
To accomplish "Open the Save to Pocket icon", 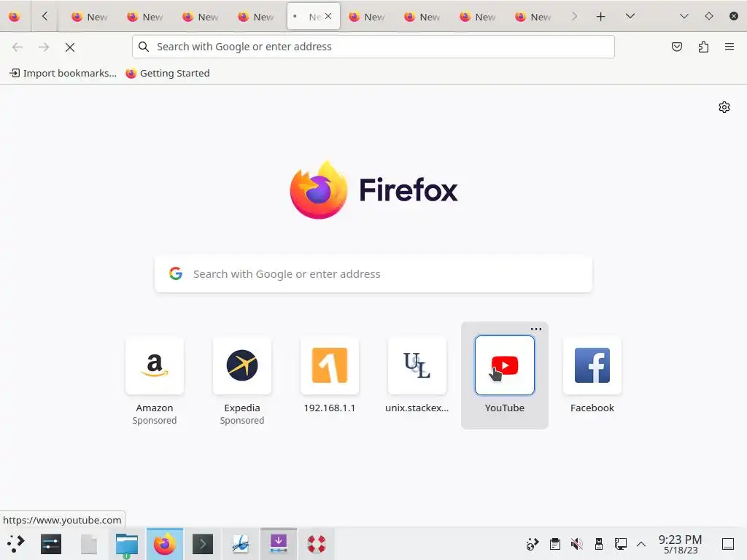I will [676, 47].
